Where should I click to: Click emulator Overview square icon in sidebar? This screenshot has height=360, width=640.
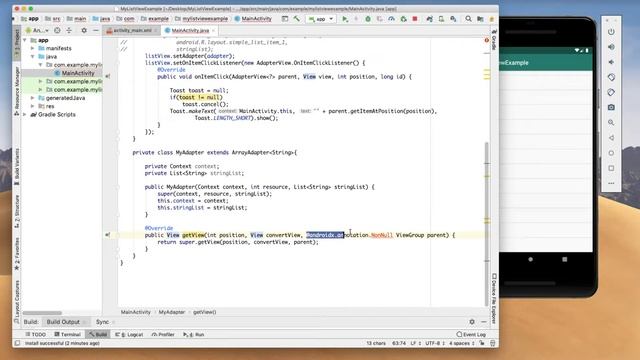611,168
